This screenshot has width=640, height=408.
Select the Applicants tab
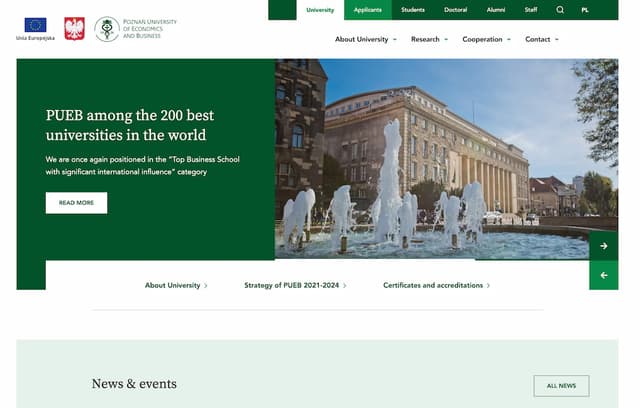pos(368,10)
